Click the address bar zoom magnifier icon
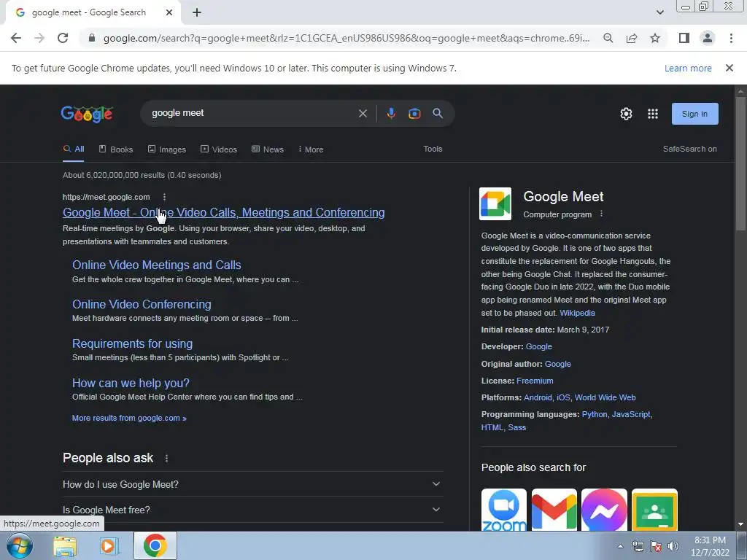Image resolution: width=747 pixels, height=560 pixels. (x=608, y=38)
